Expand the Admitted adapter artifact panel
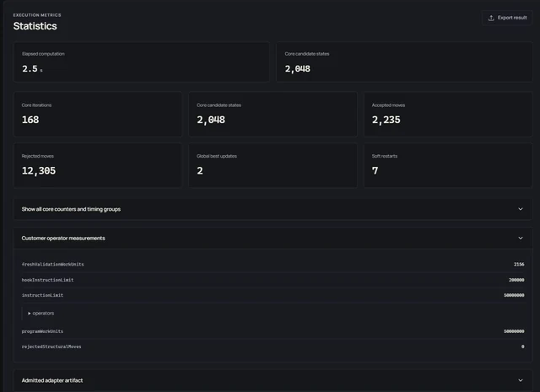Viewport: 540px width, 392px height. (273, 380)
